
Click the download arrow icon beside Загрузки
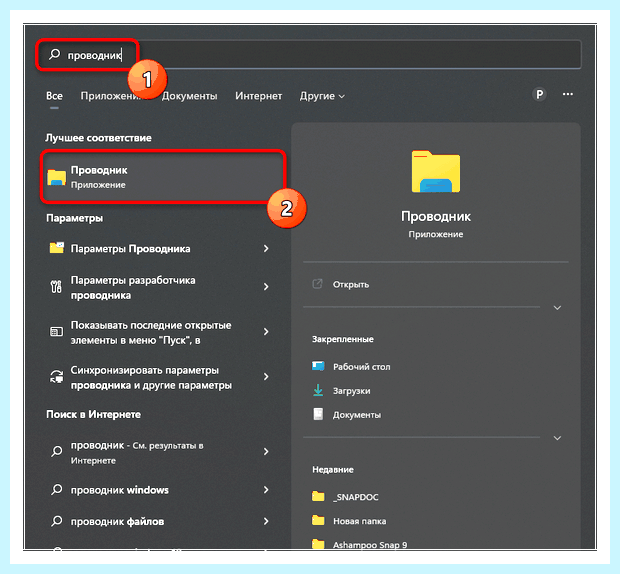(318, 390)
